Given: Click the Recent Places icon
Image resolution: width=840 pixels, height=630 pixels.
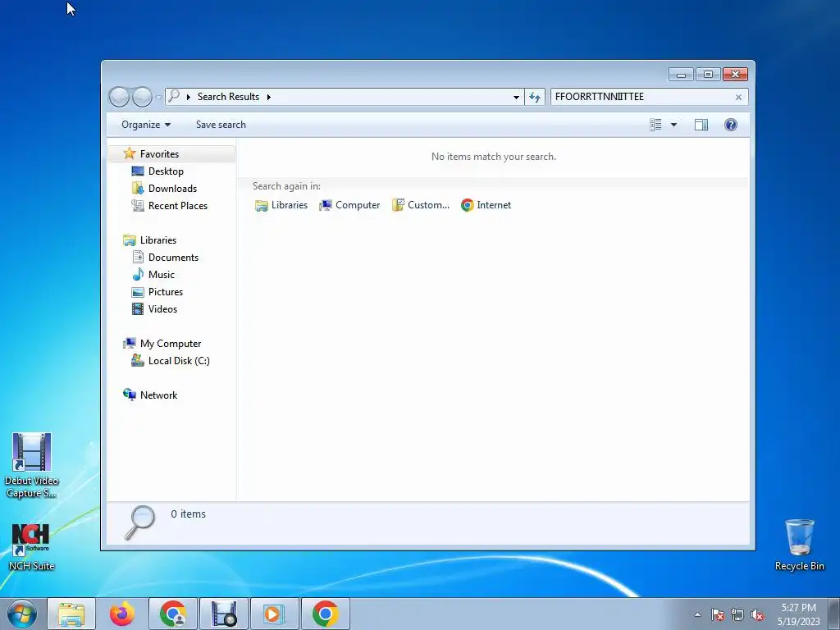Looking at the screenshot, I should pyautogui.click(x=138, y=206).
